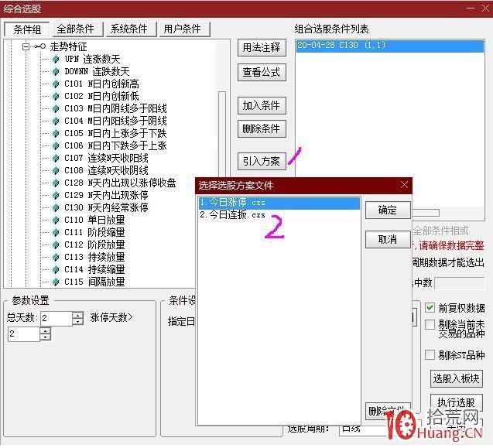Click the condition tree vertical scrollbar

click(222, 135)
